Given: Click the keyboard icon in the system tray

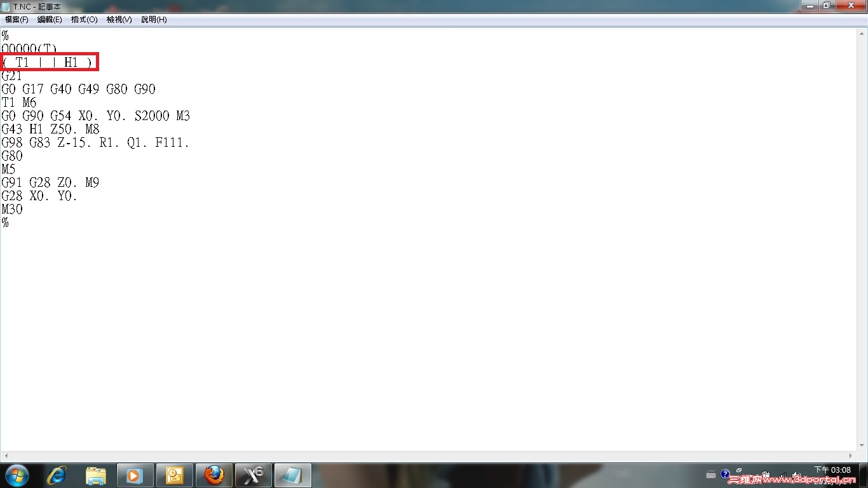Looking at the screenshot, I should [x=711, y=475].
